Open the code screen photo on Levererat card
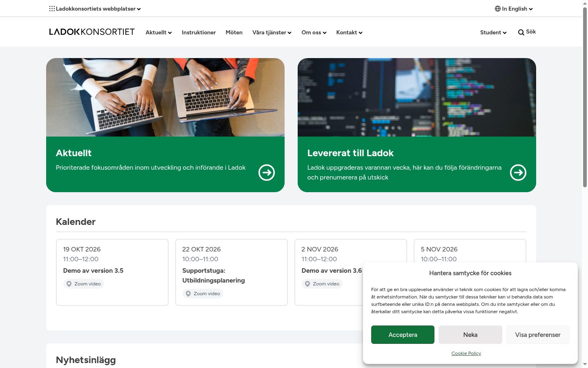 coord(417,97)
